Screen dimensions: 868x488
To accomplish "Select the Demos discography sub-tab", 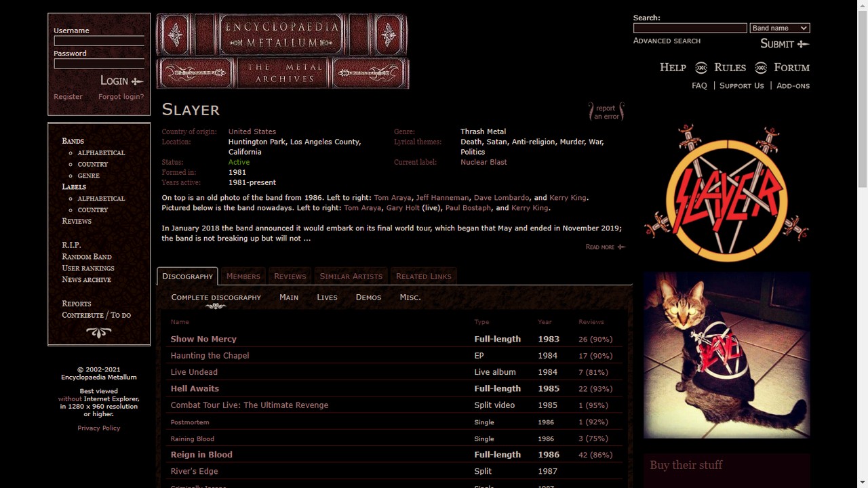I will click(x=368, y=297).
